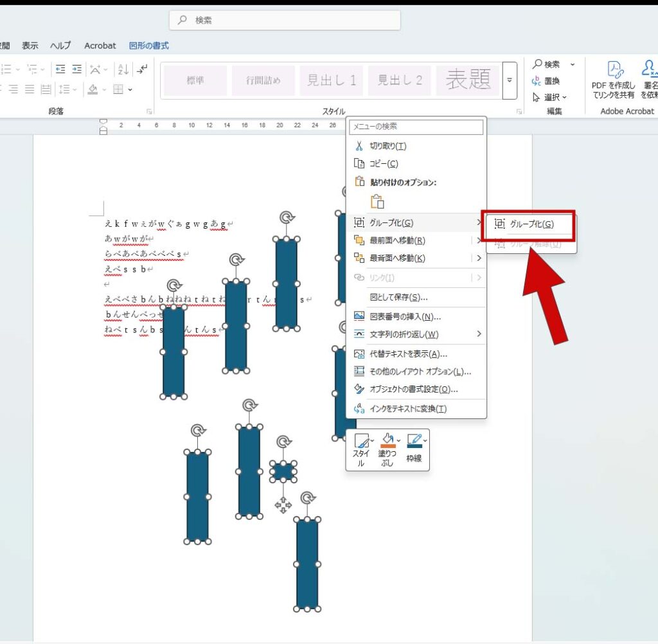This screenshot has height=644, width=658.
Task: Expand the 最背面へ移動 submenu arrow
Action: (479, 258)
